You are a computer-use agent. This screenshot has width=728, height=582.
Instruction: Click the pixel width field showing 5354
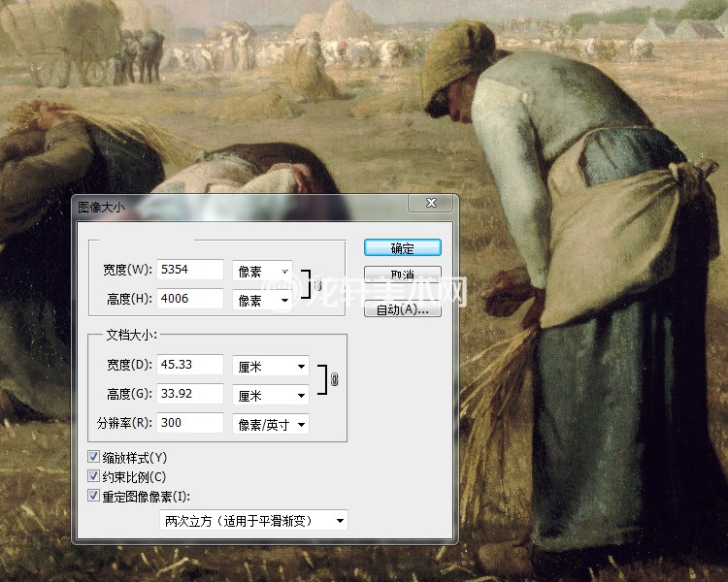click(189, 271)
